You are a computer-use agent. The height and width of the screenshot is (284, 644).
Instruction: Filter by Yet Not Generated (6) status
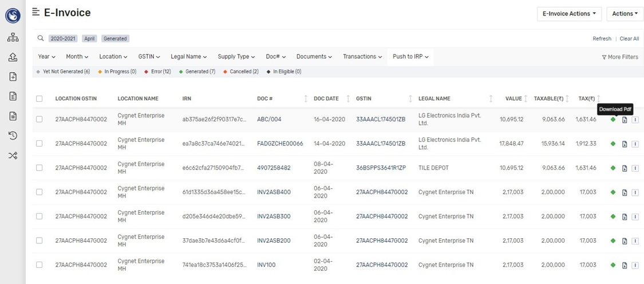click(63, 72)
